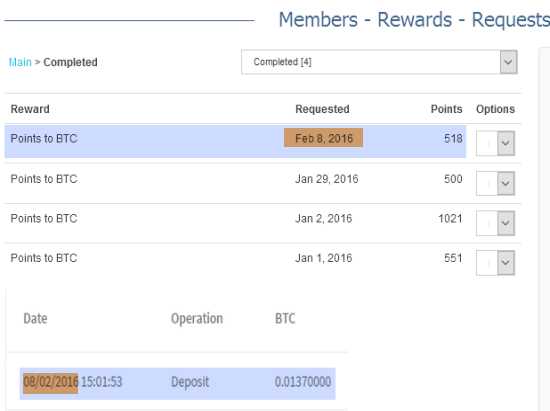This screenshot has height=411, width=550.
Task: Expand options arrow for Jan 29, 2016 request
Action: 506,183
